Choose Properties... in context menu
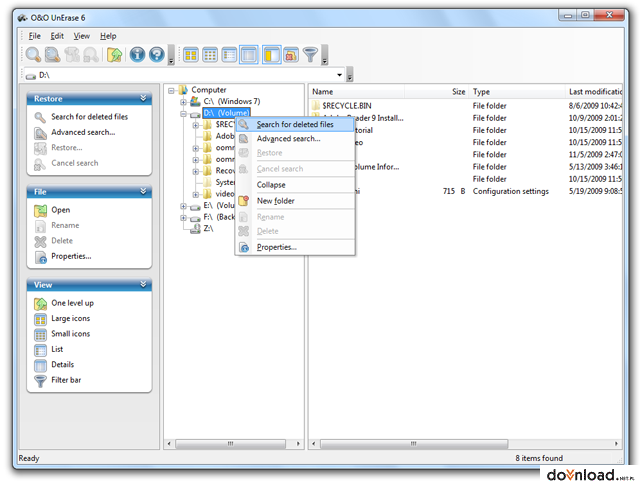Image resolution: width=640 pixels, height=484 pixels. point(295,247)
